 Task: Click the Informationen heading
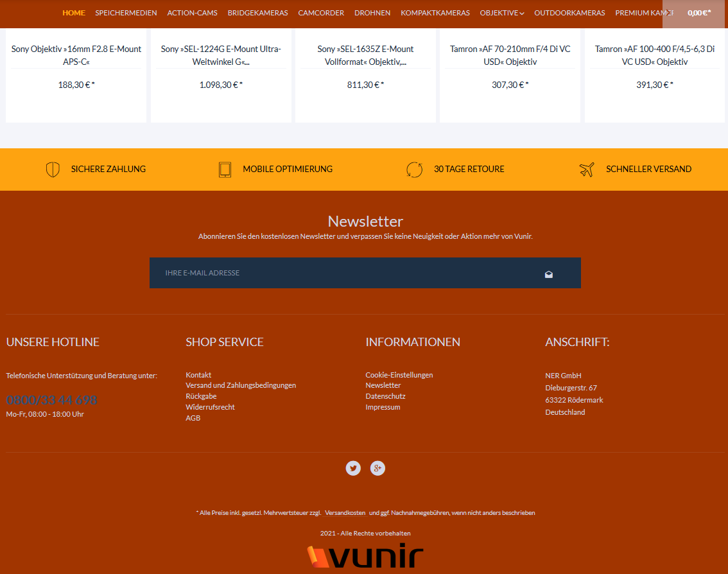point(413,342)
